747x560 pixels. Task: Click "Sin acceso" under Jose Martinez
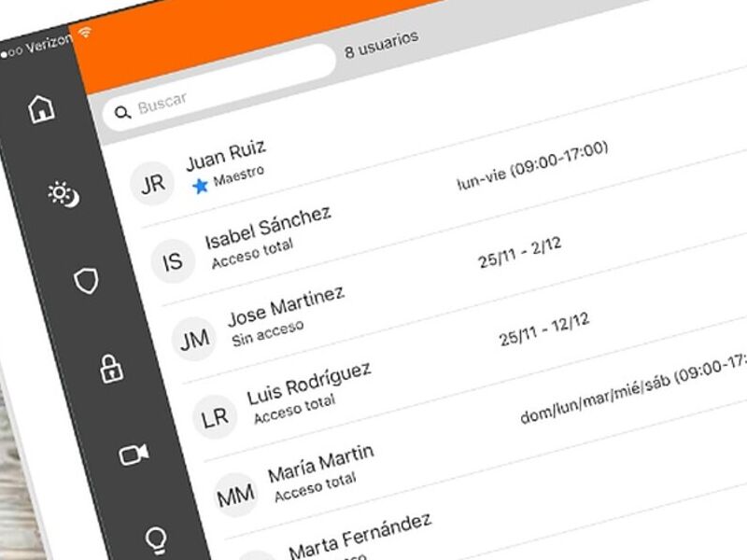click(268, 332)
